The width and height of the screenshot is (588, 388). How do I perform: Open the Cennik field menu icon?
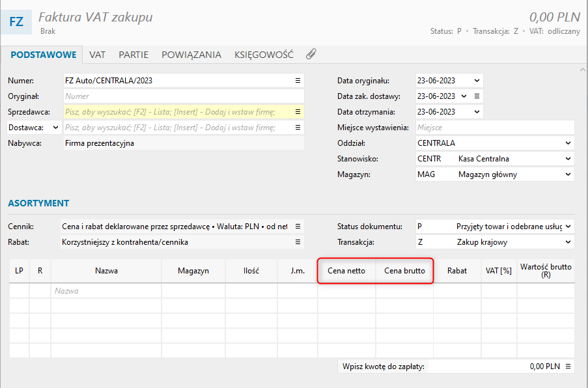(x=298, y=227)
